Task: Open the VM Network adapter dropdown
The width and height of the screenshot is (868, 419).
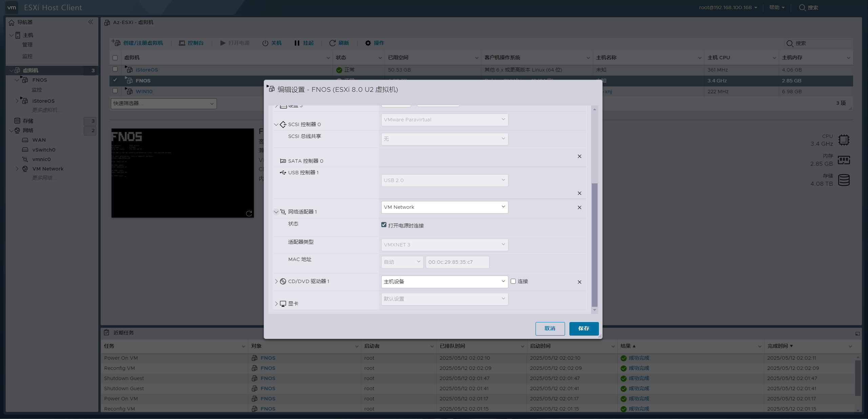Action: (445, 207)
